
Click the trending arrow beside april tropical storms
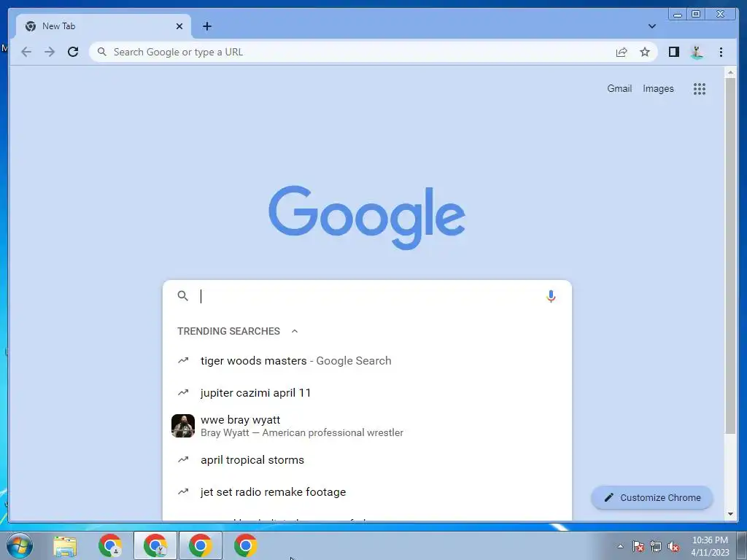click(183, 459)
